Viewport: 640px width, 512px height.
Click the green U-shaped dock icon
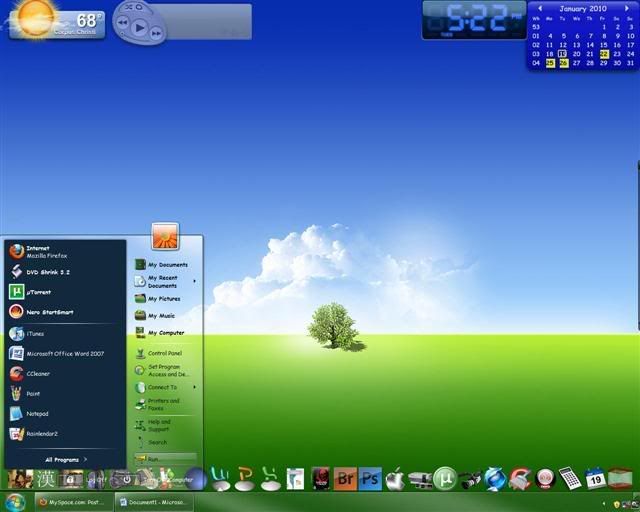(221, 479)
